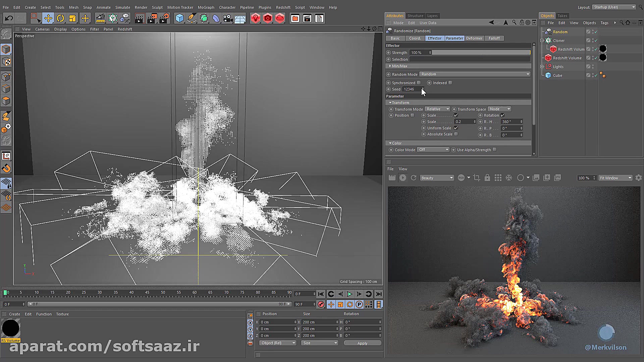Image resolution: width=644 pixels, height=362 pixels.
Task: Disable the Rotation checkbox in Transform
Action: click(x=502, y=115)
